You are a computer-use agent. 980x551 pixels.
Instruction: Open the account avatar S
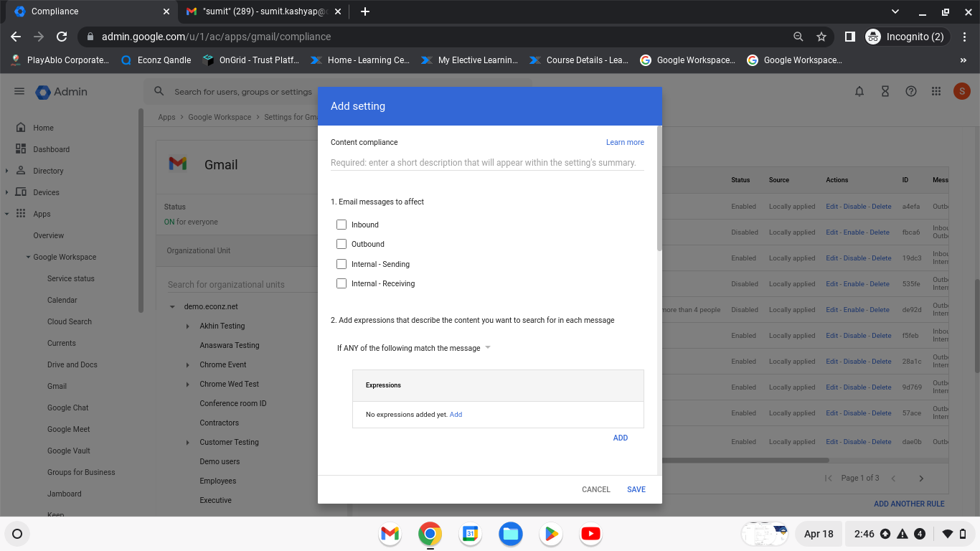coord(962,91)
